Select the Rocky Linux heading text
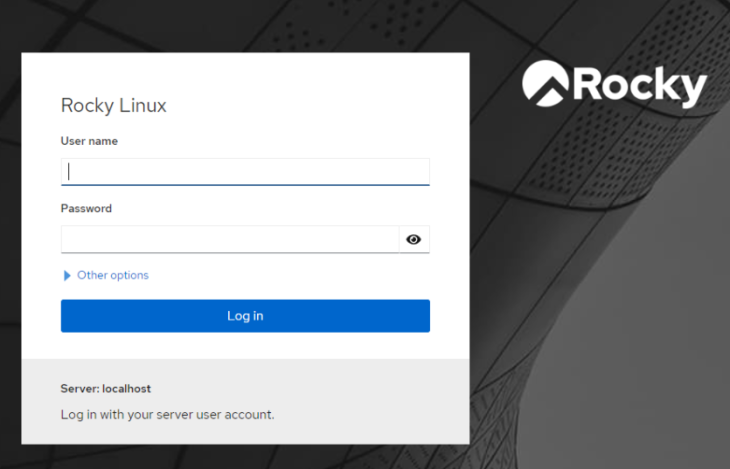Viewport: 730px width, 469px height. [113, 105]
